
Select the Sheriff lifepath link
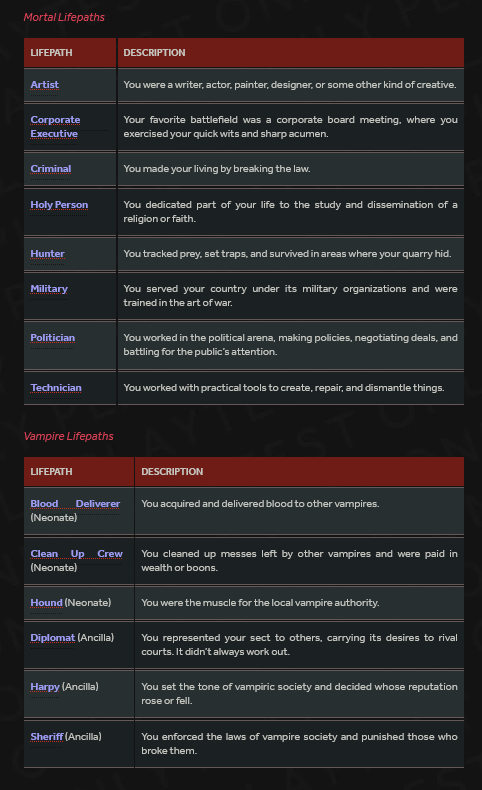click(47, 737)
